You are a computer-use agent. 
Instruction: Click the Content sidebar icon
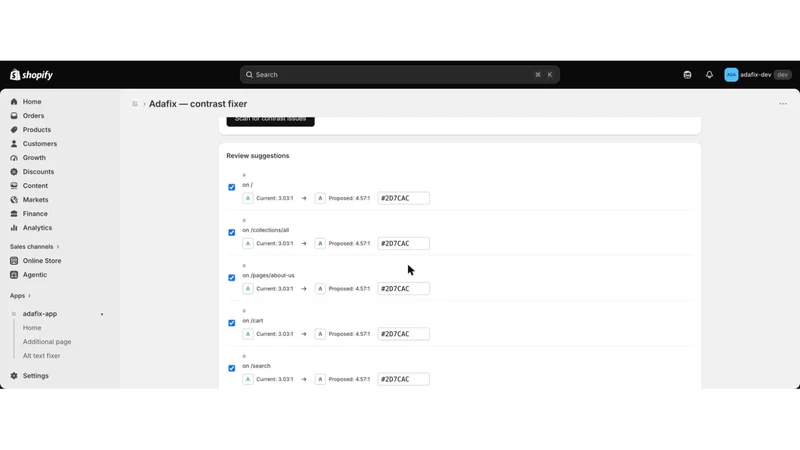[x=14, y=186]
